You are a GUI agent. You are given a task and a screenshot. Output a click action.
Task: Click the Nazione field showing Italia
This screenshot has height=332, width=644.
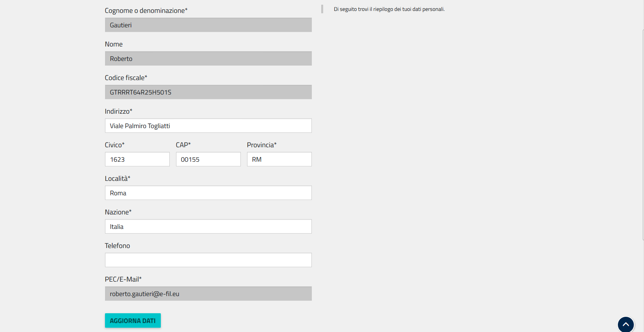pyautogui.click(x=208, y=227)
